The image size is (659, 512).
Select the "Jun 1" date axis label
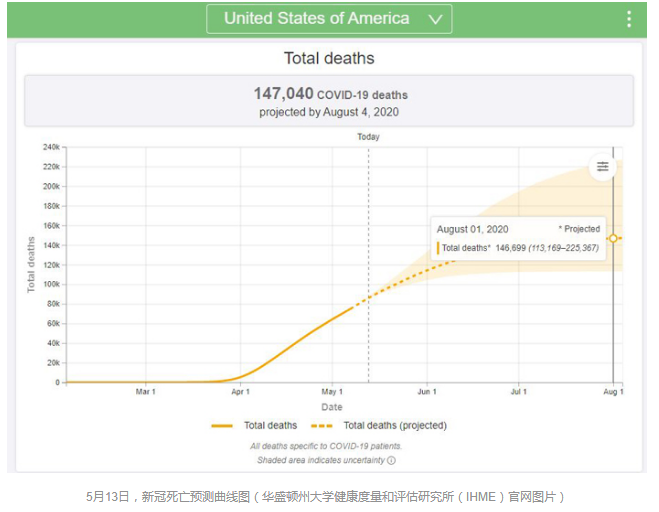(427, 392)
